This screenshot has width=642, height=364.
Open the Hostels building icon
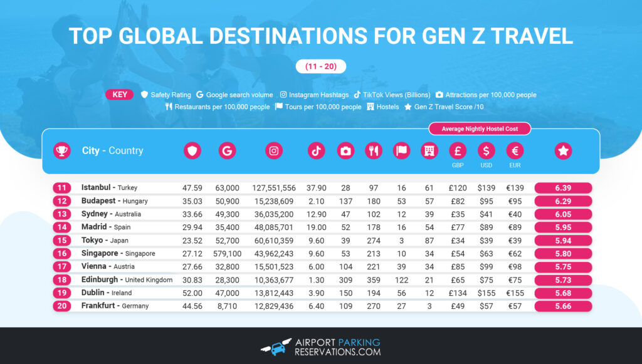(x=429, y=150)
